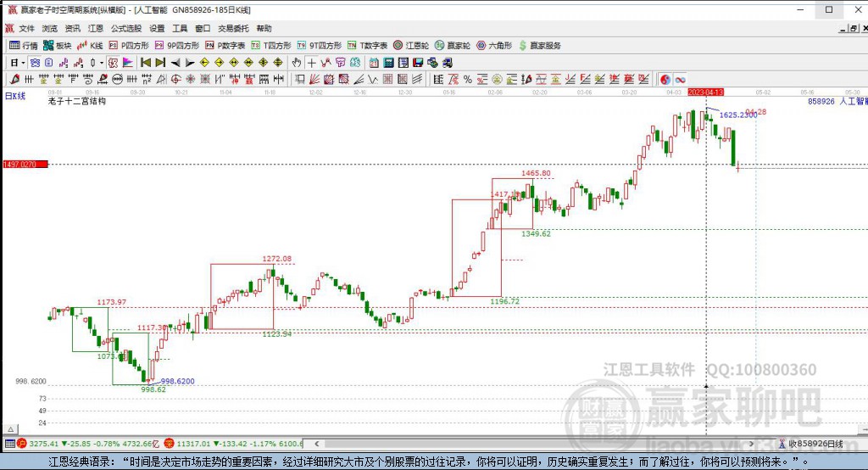
Task: Click the red-blue yin-yang icon
Action: [x=665, y=79]
